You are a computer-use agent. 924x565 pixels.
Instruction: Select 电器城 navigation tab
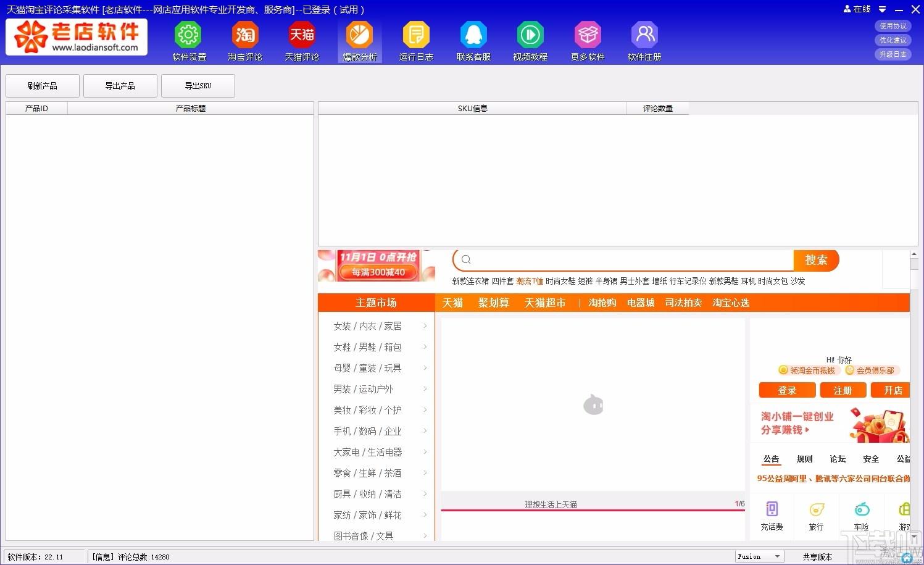[641, 303]
